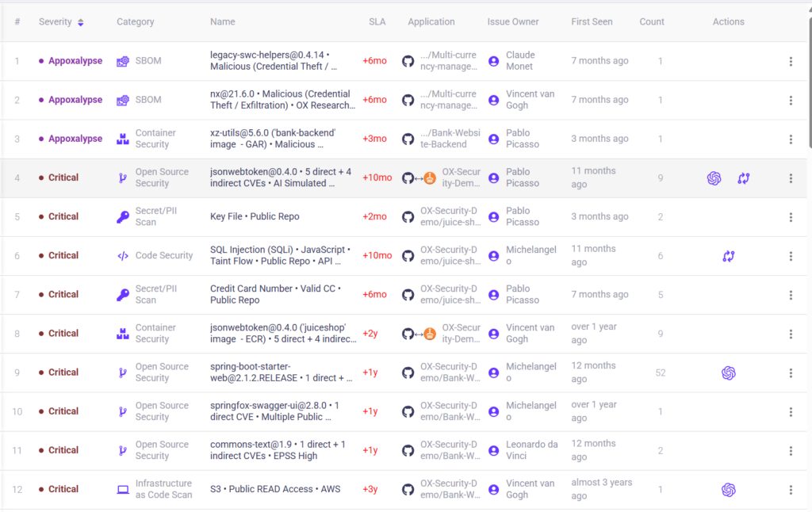The height and width of the screenshot is (512, 812).
Task: Click the First Seen column header
Action: click(592, 21)
